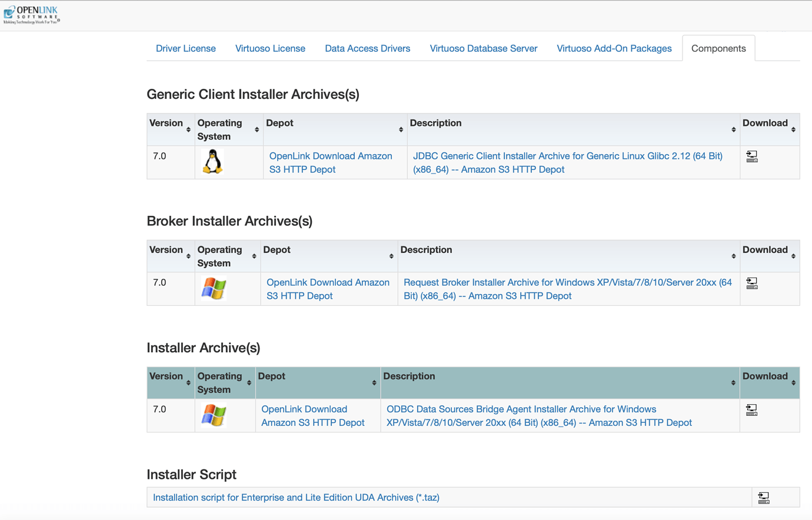This screenshot has width=812, height=520.
Task: Switch to Virtuoso Database Server tab
Action: (x=483, y=48)
